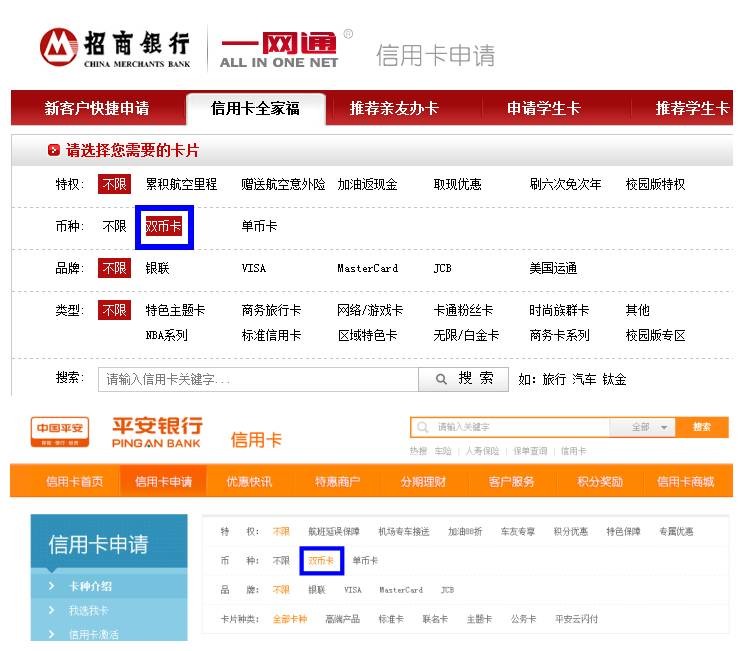The image size is (743, 651).
Task: Open 信用卡商城 in Ping An nav
Action: [685, 482]
